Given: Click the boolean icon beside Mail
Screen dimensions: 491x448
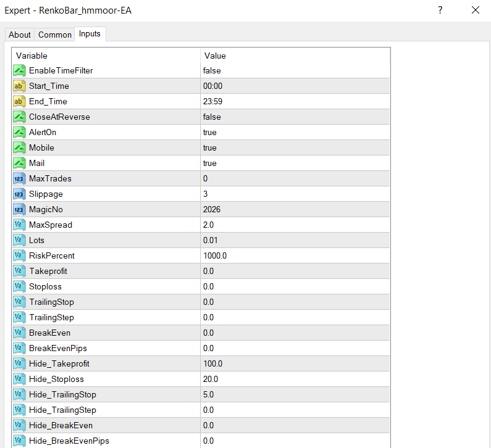Looking at the screenshot, I should tap(19, 163).
